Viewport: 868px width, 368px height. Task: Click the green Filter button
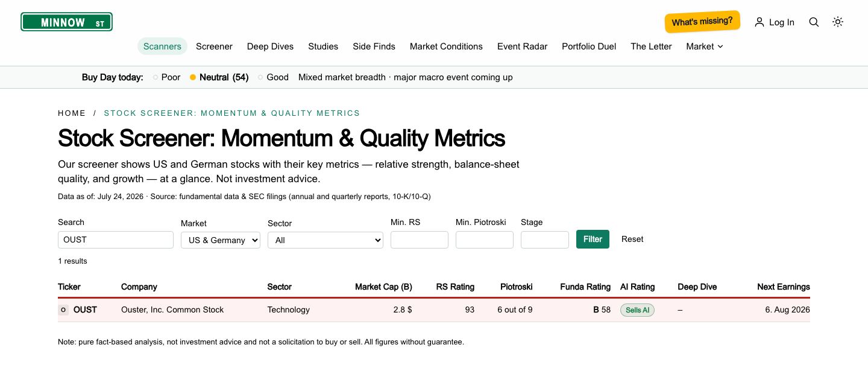(593, 240)
